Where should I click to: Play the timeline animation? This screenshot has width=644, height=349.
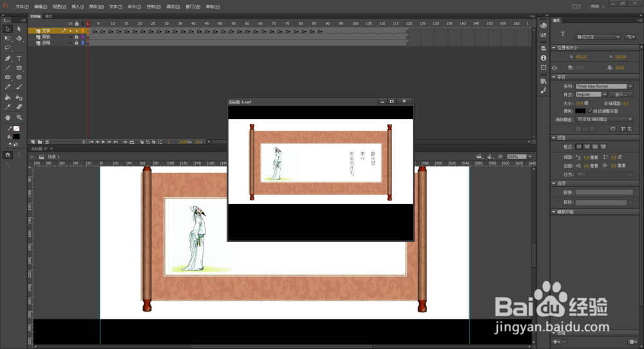pyautogui.click(x=103, y=142)
